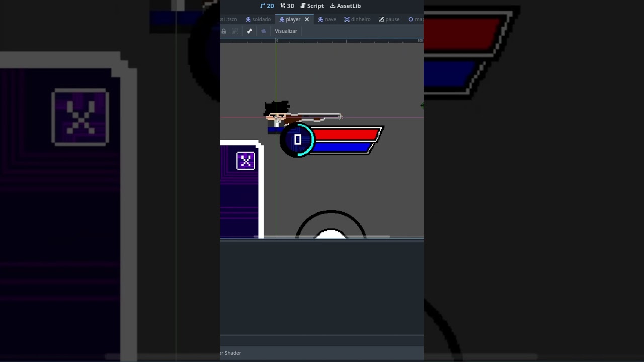
Task: Switch to the 2D workspace
Action: coord(267,6)
